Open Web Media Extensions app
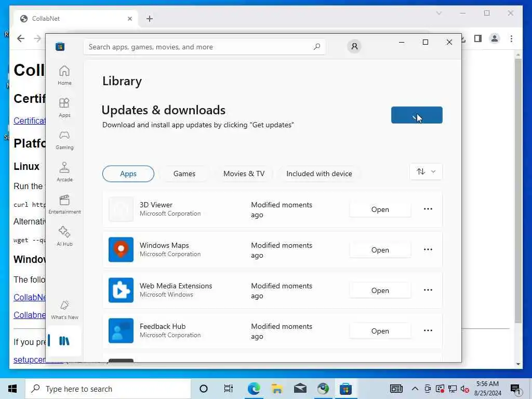The image size is (532, 399). pos(380,290)
